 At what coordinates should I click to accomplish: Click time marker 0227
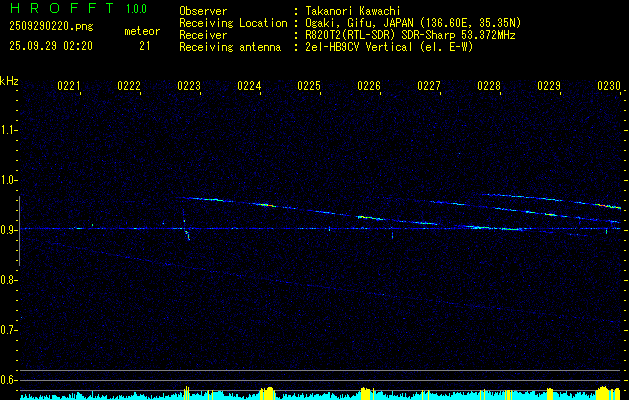(x=429, y=86)
